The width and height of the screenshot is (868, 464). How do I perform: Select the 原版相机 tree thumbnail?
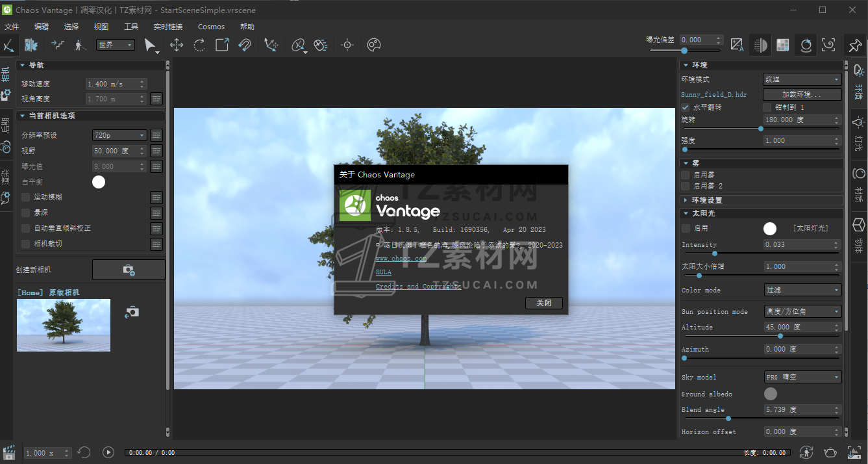64,325
